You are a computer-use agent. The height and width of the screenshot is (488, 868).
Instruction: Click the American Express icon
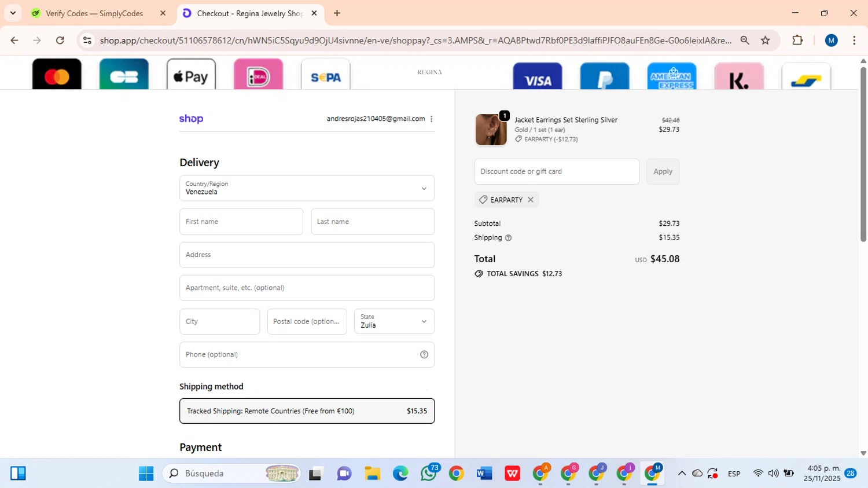coord(672,76)
